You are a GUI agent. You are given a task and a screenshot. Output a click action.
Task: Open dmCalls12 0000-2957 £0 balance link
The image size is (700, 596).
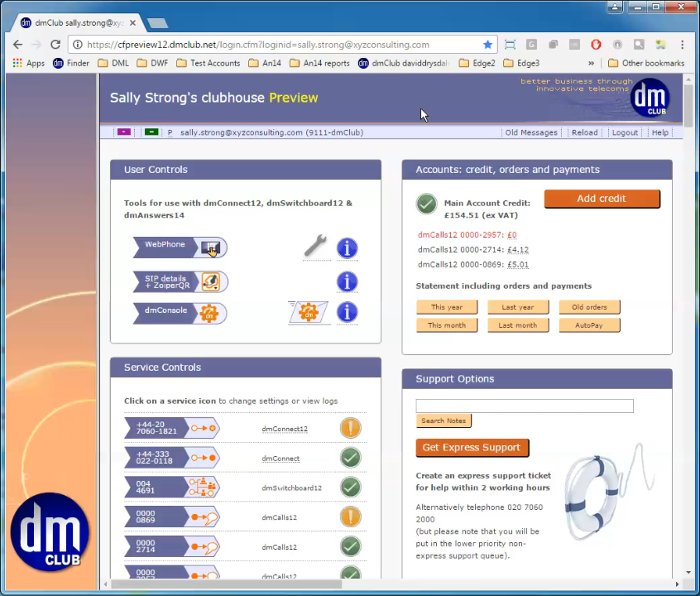(x=511, y=234)
